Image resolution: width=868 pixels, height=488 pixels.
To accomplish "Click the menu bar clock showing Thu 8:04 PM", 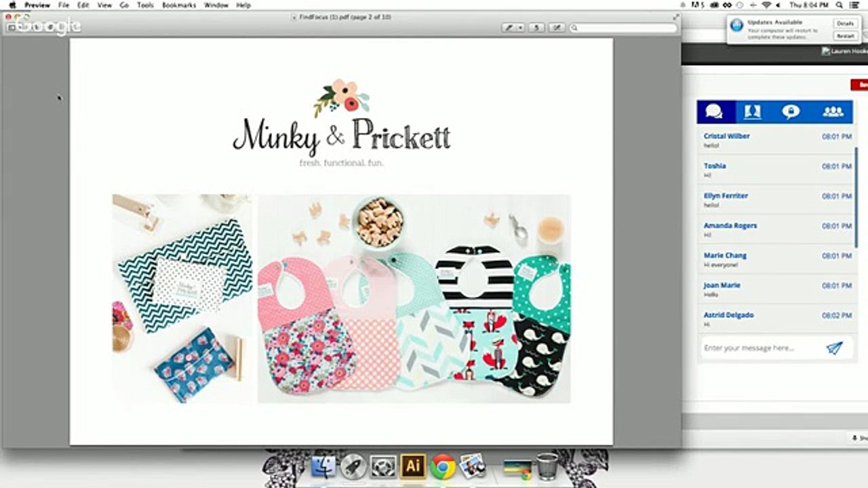I will coord(809,5).
